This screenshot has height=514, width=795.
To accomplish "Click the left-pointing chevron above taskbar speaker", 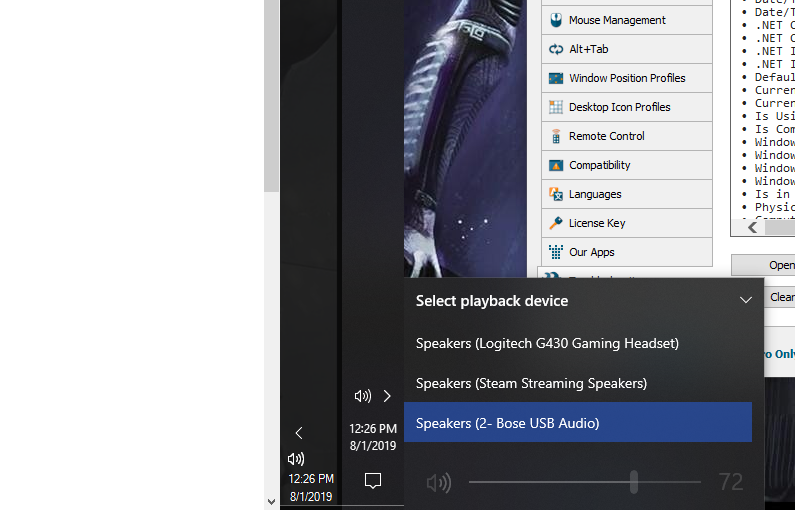I will pos(298,433).
